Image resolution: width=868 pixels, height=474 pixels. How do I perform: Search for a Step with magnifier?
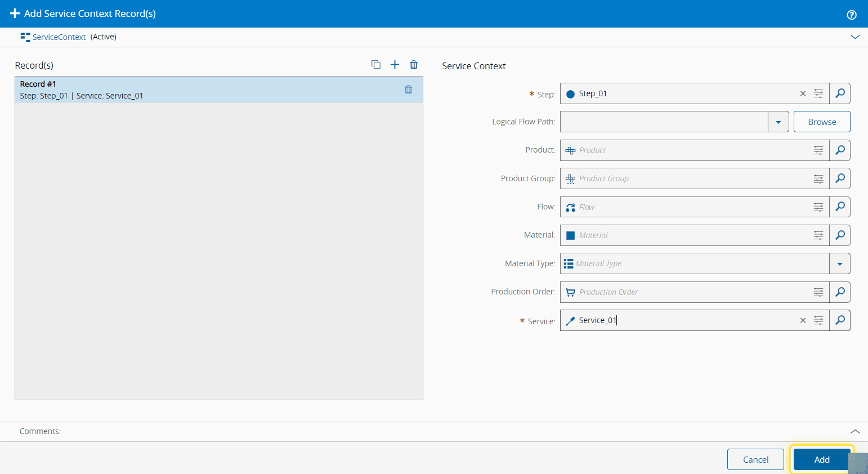coord(840,93)
